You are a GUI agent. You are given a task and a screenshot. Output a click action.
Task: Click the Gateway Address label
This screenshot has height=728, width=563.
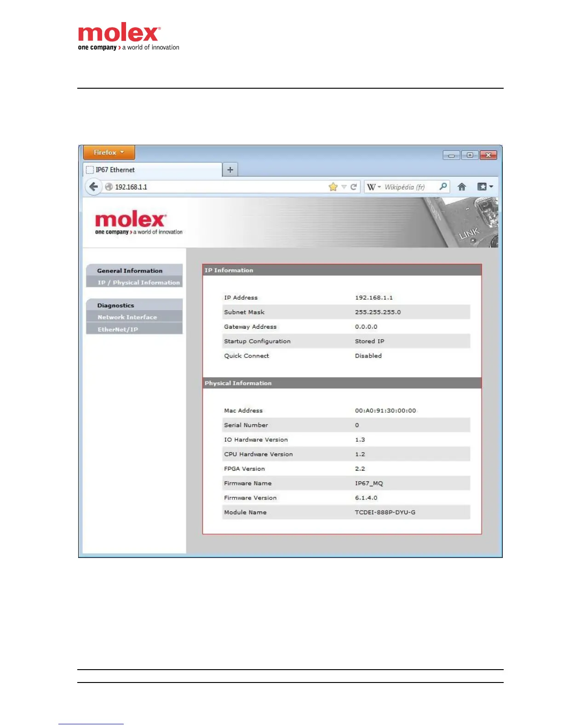[250, 327]
